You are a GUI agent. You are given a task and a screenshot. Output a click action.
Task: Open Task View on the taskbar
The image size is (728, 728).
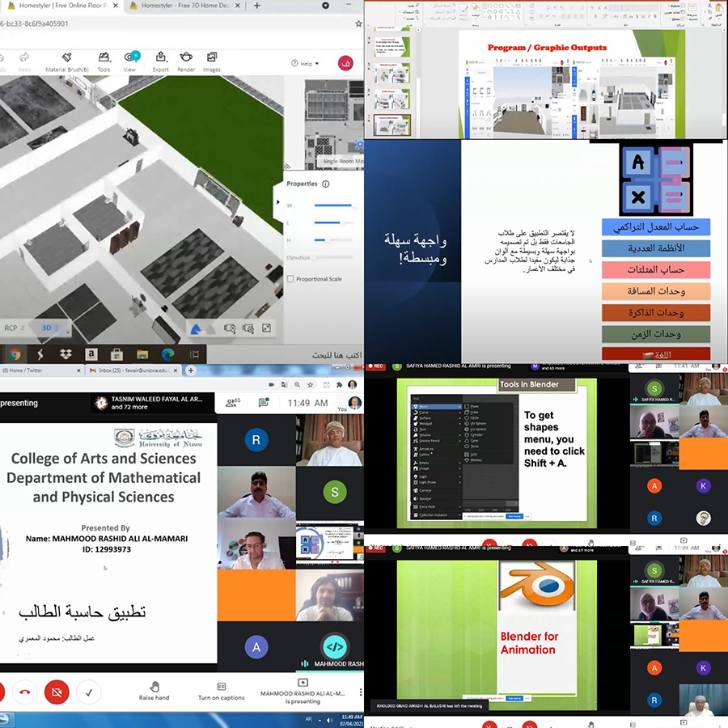[194, 355]
